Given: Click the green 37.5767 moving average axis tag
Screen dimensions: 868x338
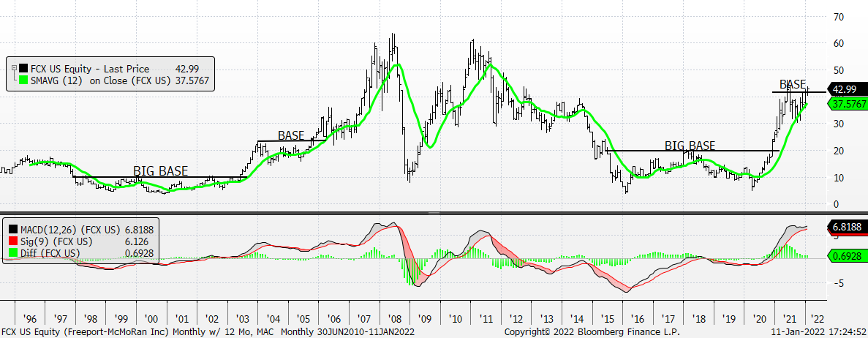Looking at the screenshot, I should (x=846, y=103).
